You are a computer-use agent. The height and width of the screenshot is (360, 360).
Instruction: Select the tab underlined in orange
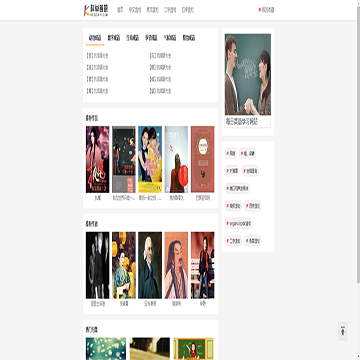pyautogui.click(x=95, y=38)
